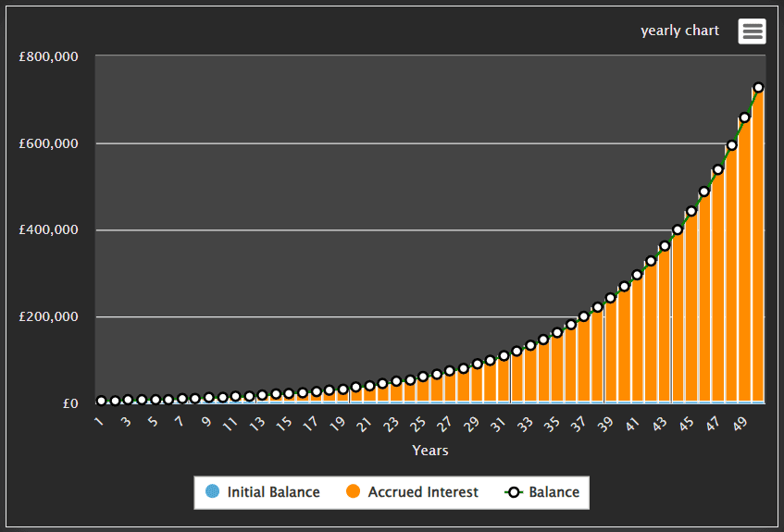
Task: Click the blue Initial Balance legend circle
Action: 212,492
